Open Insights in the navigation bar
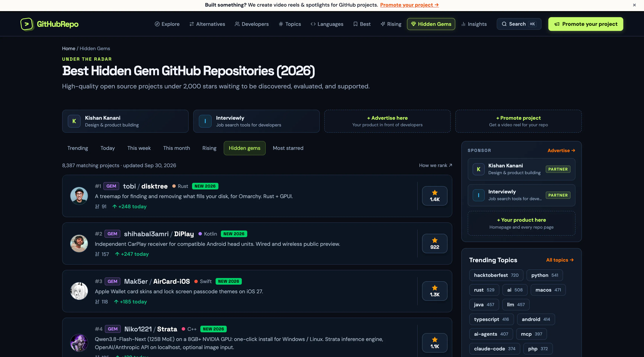The height and width of the screenshot is (357, 644). click(474, 24)
